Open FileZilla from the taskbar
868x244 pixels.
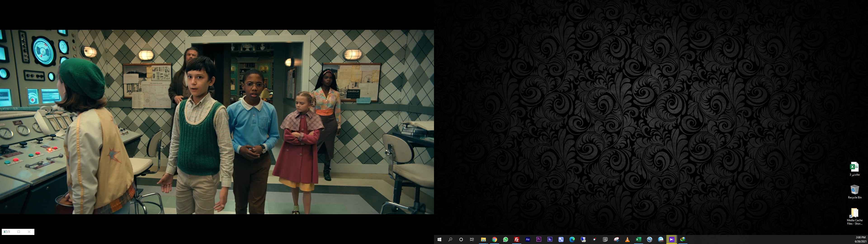click(517, 239)
